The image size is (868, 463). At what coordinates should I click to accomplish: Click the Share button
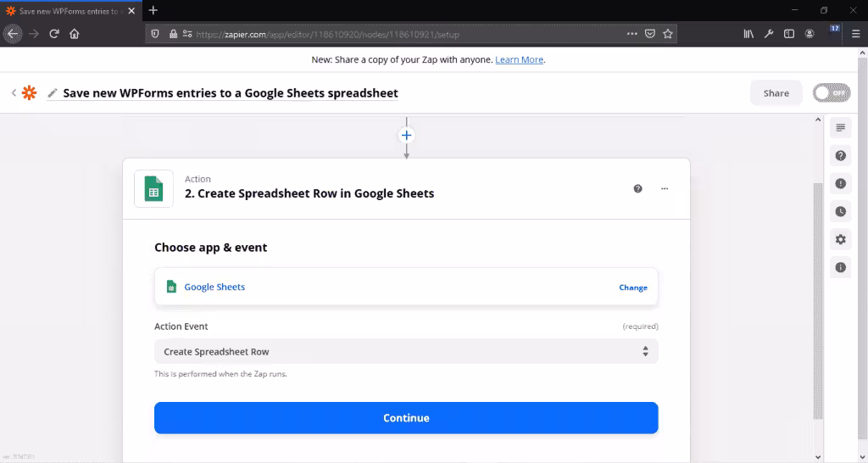click(x=776, y=93)
